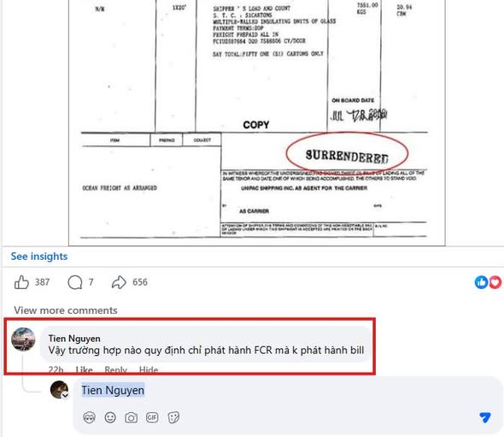Screen dimensions: 504x437
Task: Attach a photo with the camera icon
Action: tap(131, 417)
